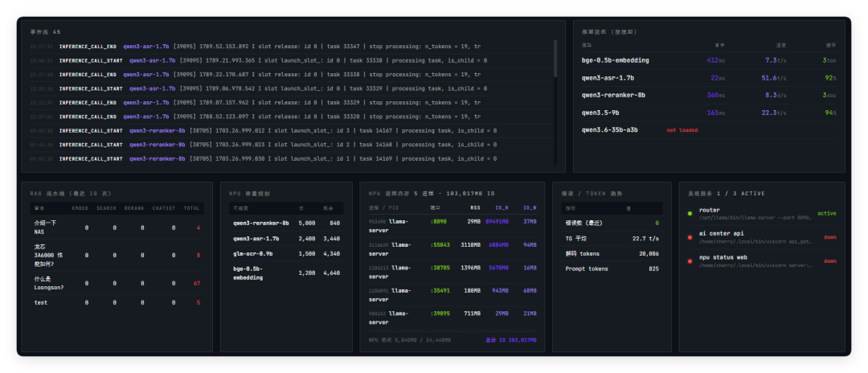Click qwen3-asr-1.7b in the latency table
Viewport: 868px width, 373px height.
coord(608,78)
